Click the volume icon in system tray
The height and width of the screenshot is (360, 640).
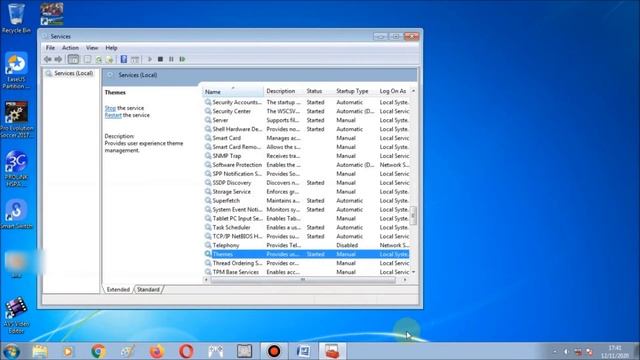pos(566,351)
